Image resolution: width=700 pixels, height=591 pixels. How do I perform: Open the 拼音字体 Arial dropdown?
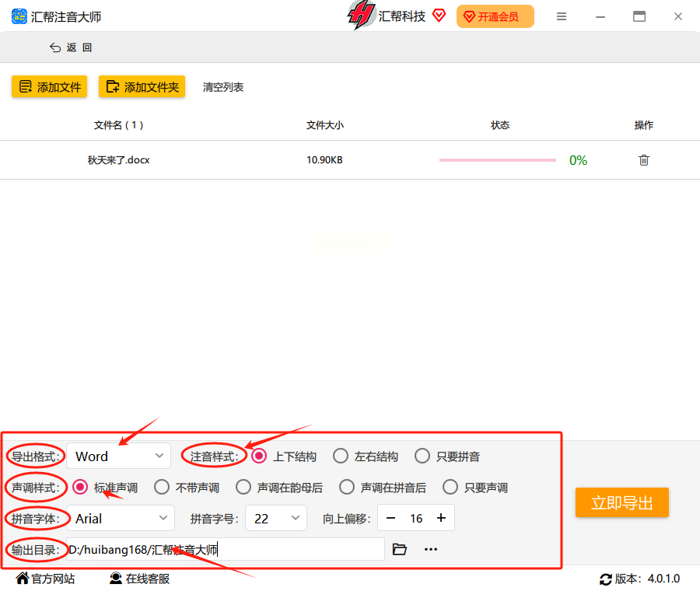(120, 518)
